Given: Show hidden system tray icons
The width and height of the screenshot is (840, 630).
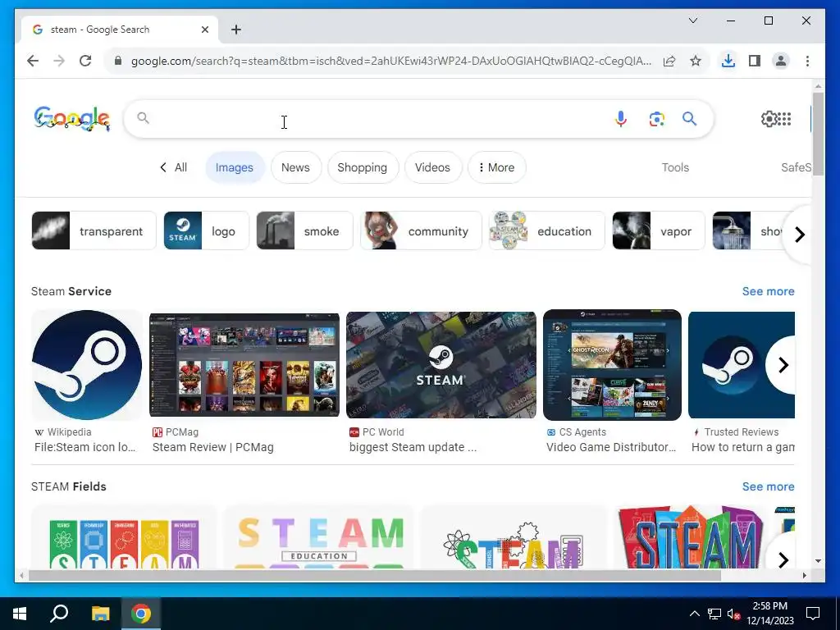Looking at the screenshot, I should [694, 614].
